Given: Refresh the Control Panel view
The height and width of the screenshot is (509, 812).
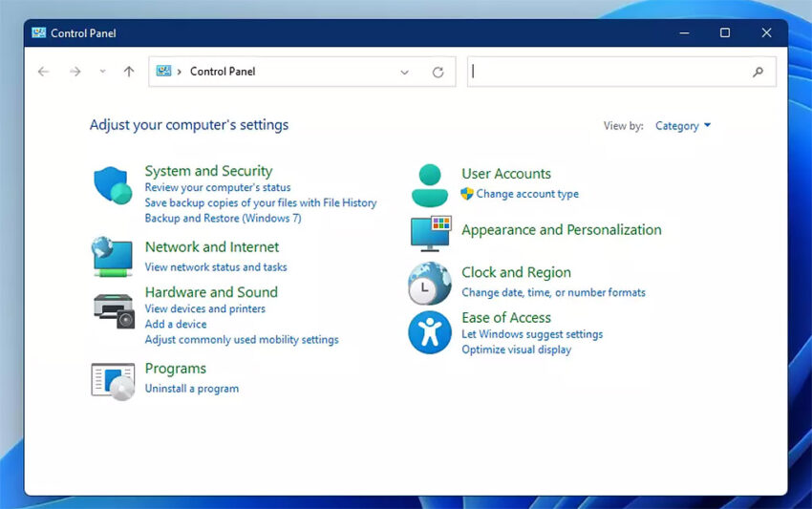Looking at the screenshot, I should click(x=438, y=72).
